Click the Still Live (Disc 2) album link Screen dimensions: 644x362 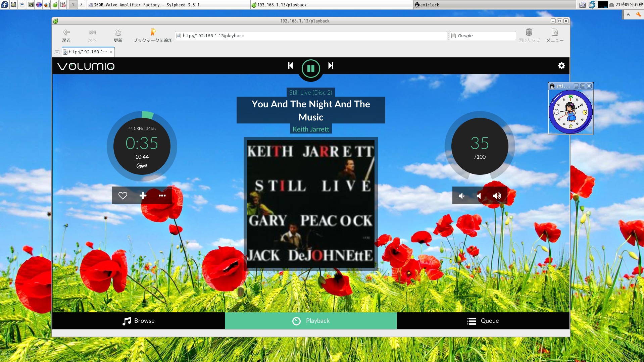[x=310, y=92]
